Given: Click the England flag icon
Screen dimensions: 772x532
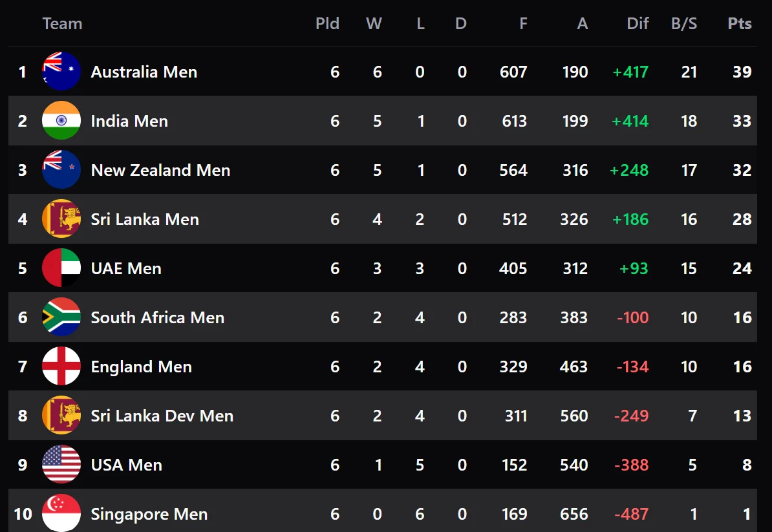Looking at the screenshot, I should click(61, 367).
